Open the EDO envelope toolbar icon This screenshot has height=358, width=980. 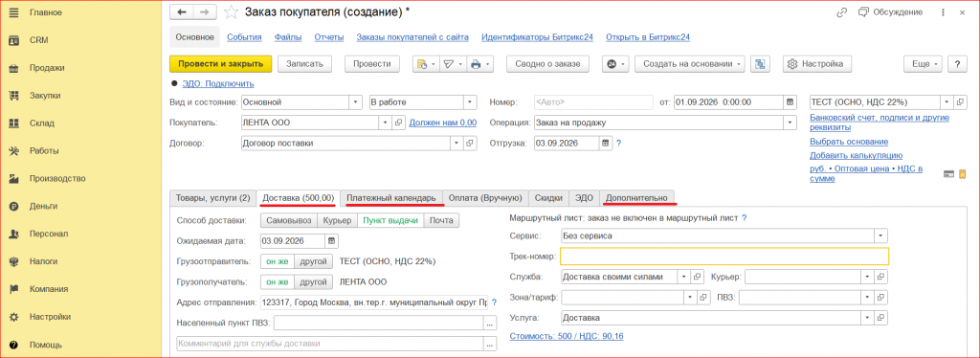(453, 64)
